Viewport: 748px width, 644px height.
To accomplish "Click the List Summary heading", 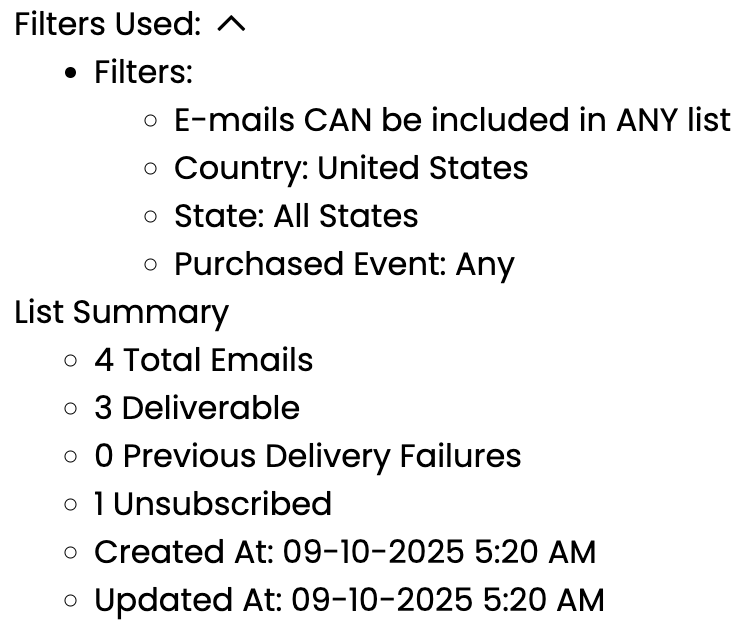I will point(121,312).
